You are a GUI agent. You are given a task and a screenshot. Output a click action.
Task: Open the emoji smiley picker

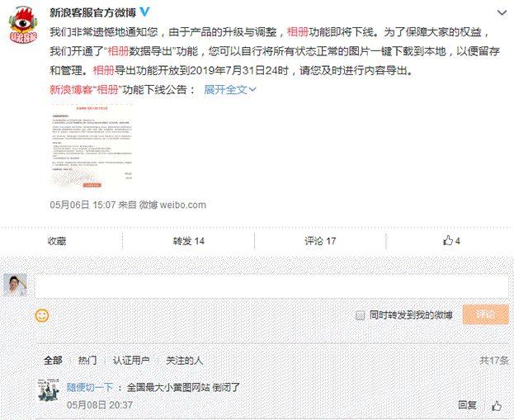pos(41,315)
